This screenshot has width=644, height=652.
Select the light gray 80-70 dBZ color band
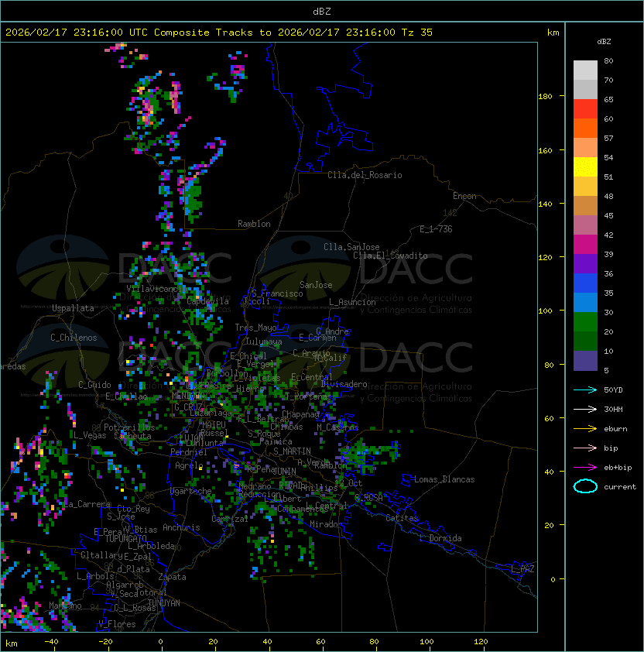585,70
